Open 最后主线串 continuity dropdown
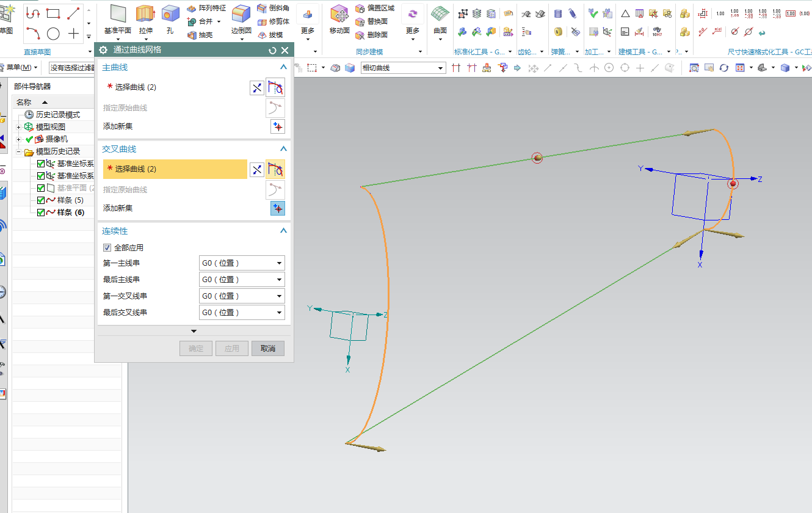 (x=242, y=280)
